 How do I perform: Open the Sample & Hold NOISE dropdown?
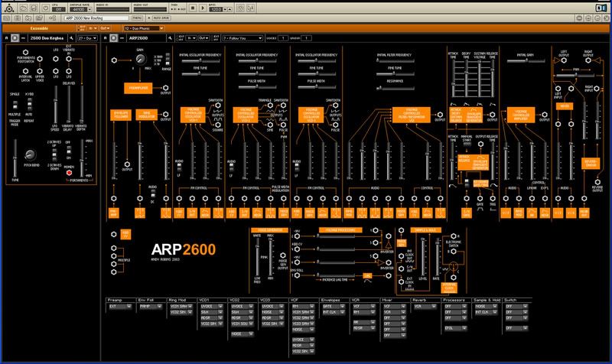coord(486,307)
